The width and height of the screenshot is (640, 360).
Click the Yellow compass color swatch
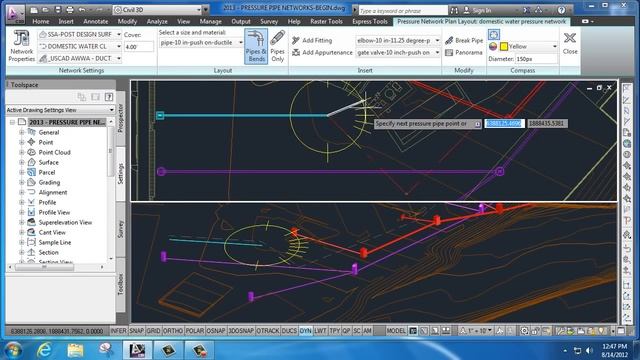504,47
